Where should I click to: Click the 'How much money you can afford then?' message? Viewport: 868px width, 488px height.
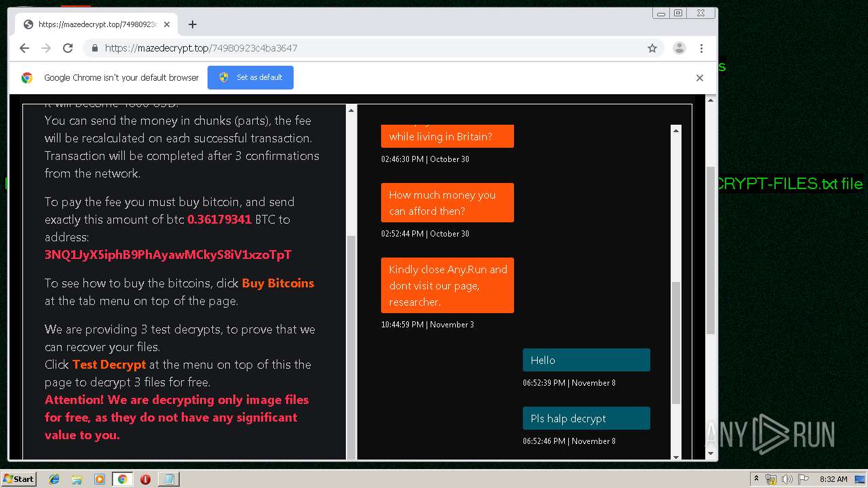[448, 203]
